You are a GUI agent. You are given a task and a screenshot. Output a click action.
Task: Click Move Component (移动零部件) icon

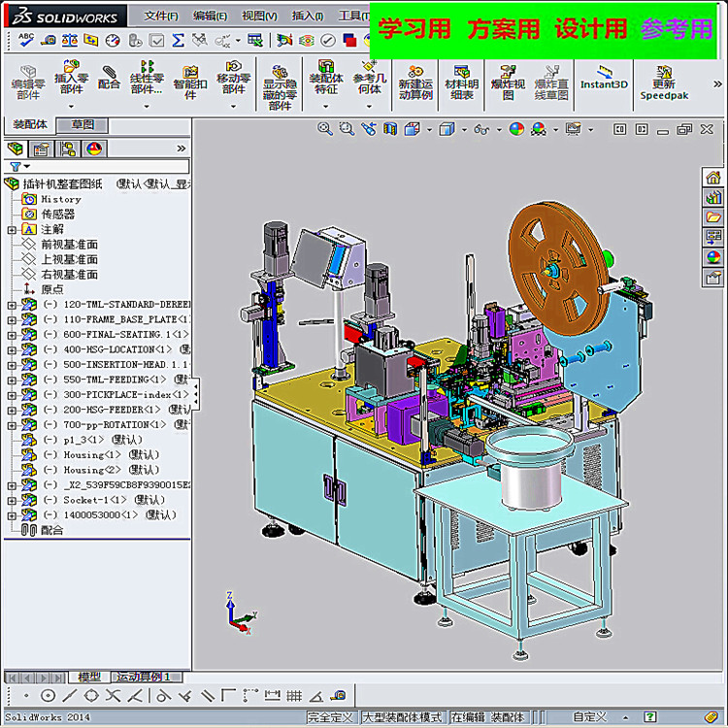pos(234,77)
